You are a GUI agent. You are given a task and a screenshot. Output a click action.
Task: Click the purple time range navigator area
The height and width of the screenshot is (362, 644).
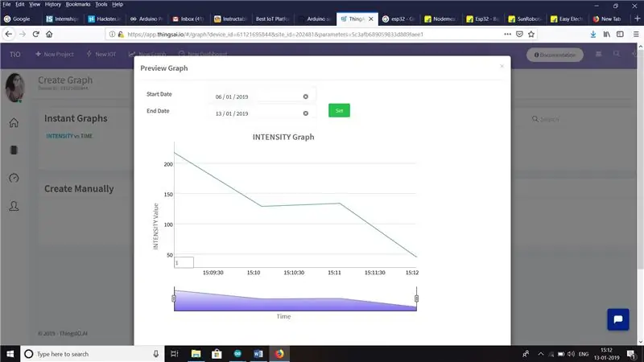pyautogui.click(x=295, y=300)
